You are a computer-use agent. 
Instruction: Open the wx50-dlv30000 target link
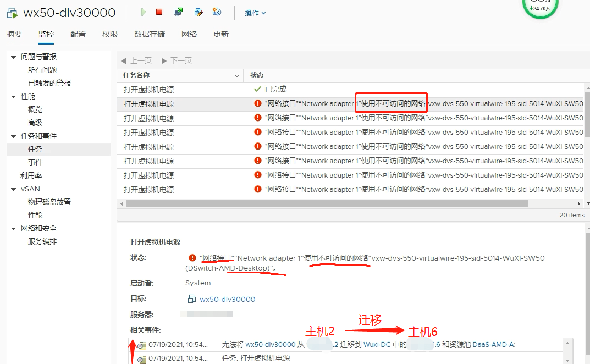click(x=227, y=299)
